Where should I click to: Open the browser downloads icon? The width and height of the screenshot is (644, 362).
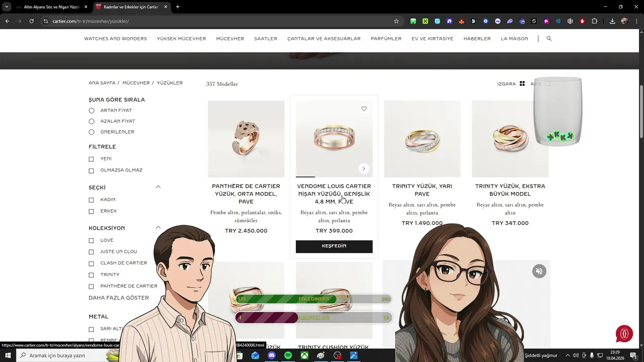[x=612, y=21]
